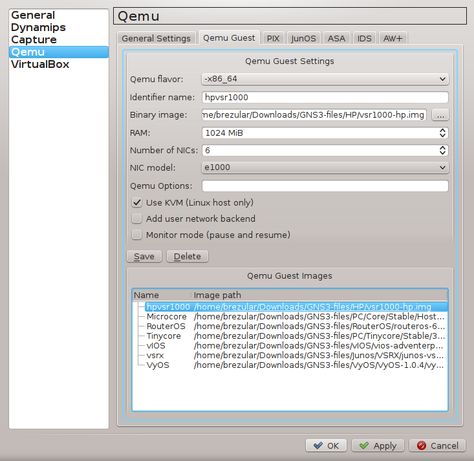The image size is (474, 461).
Task: Edit the Identifier name field
Action: [x=325, y=97]
